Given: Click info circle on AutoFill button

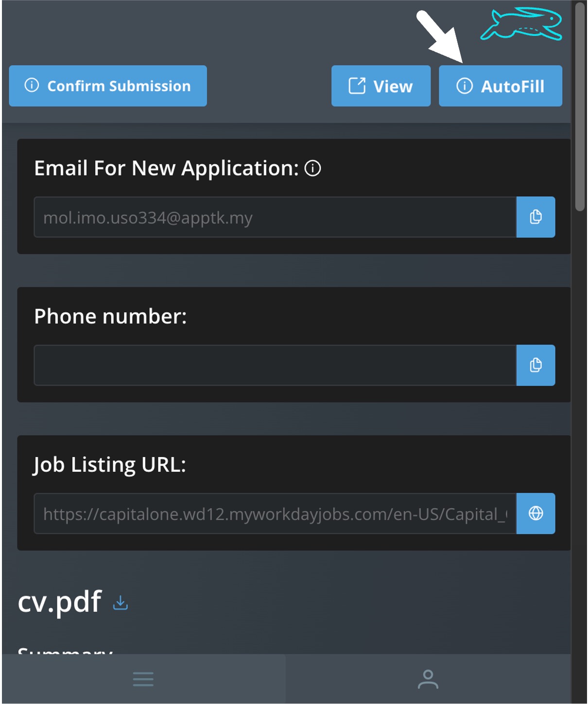Looking at the screenshot, I should [x=465, y=86].
